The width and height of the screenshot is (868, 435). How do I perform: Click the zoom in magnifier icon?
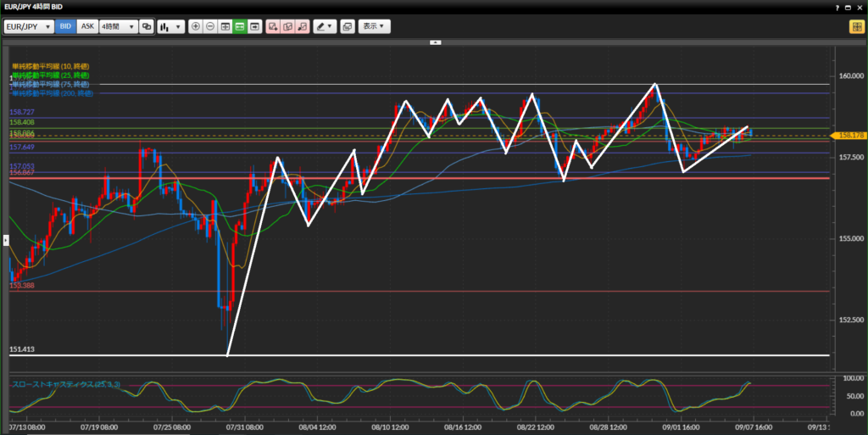(196, 26)
